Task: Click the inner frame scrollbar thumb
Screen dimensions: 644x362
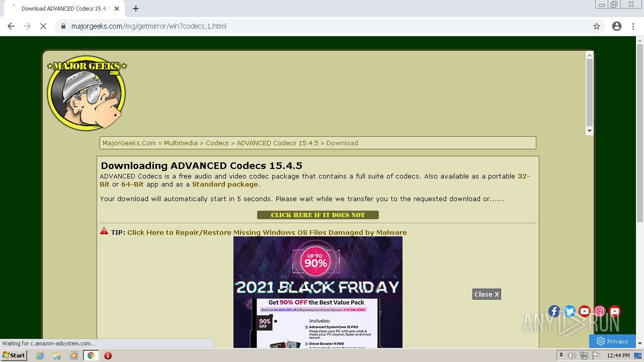Action: click(590, 92)
